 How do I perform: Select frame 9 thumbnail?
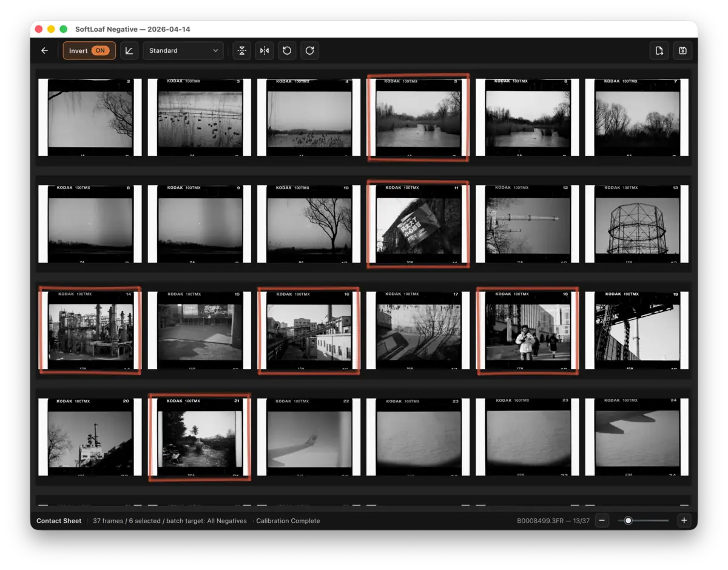tap(200, 223)
